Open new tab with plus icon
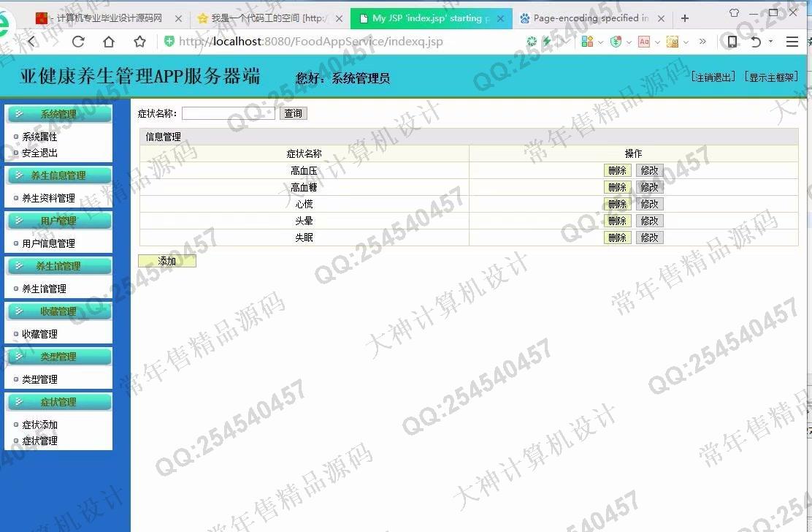812x532 pixels. point(685,18)
